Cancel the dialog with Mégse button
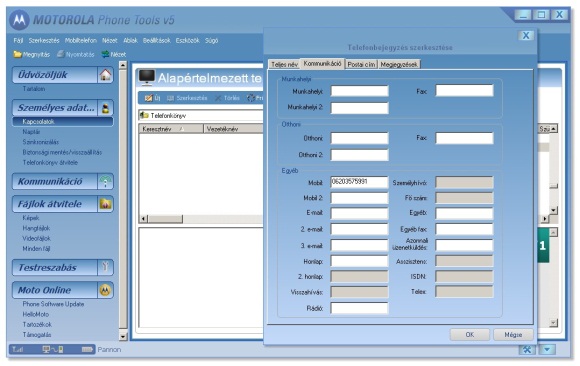This screenshot has width=580, height=366. pyautogui.click(x=513, y=335)
